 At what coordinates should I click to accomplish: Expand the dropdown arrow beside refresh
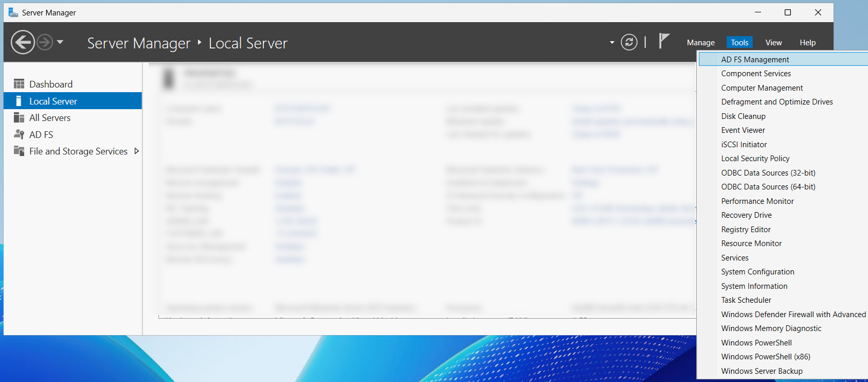(612, 43)
